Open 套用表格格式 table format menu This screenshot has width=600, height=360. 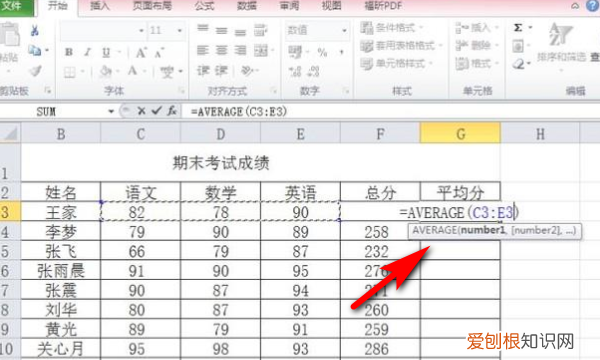click(x=401, y=46)
